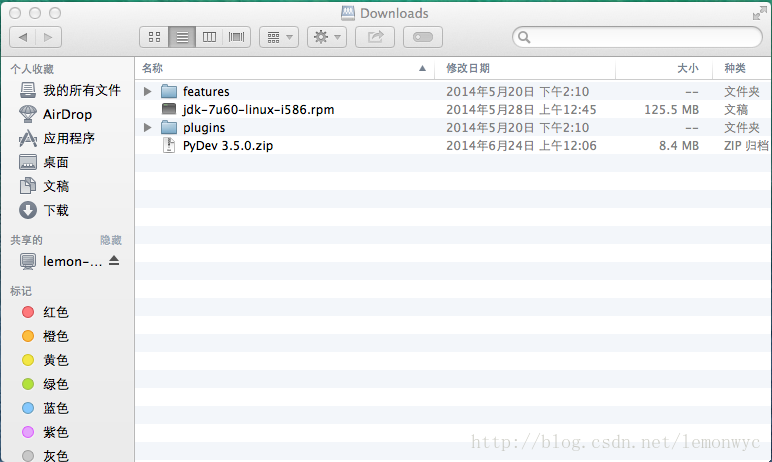Sort by the 大小 column header
Viewport: 772px width, 462px height.
point(664,68)
